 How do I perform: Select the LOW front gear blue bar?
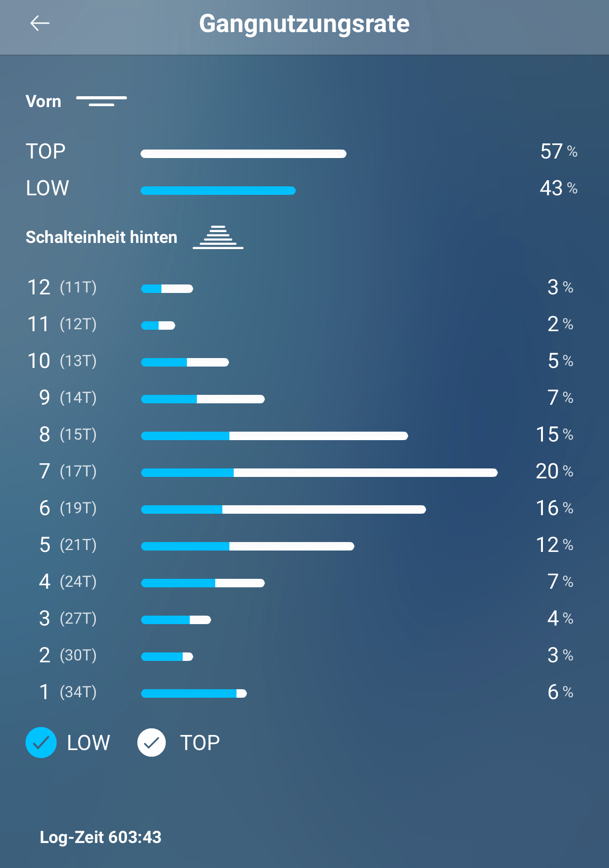click(x=218, y=191)
